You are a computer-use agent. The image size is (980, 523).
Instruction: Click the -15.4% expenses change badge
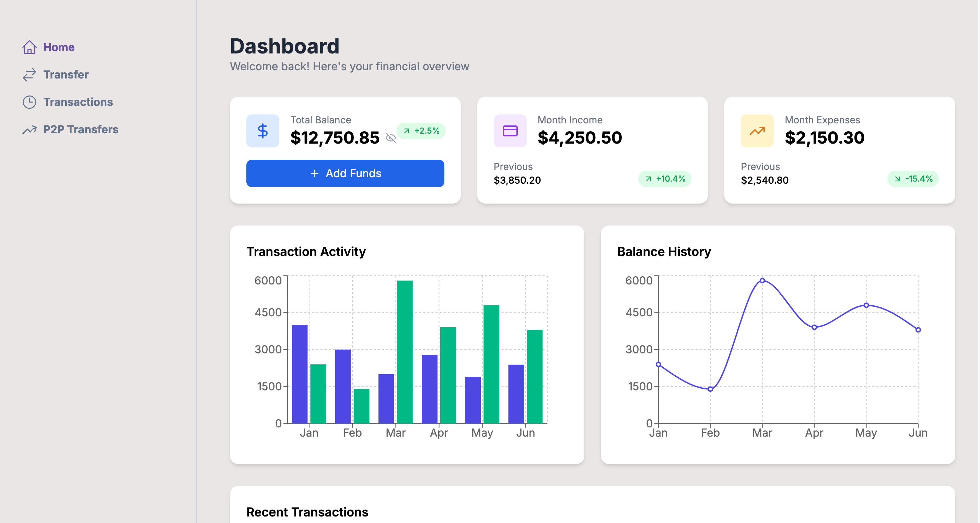pyautogui.click(x=913, y=179)
